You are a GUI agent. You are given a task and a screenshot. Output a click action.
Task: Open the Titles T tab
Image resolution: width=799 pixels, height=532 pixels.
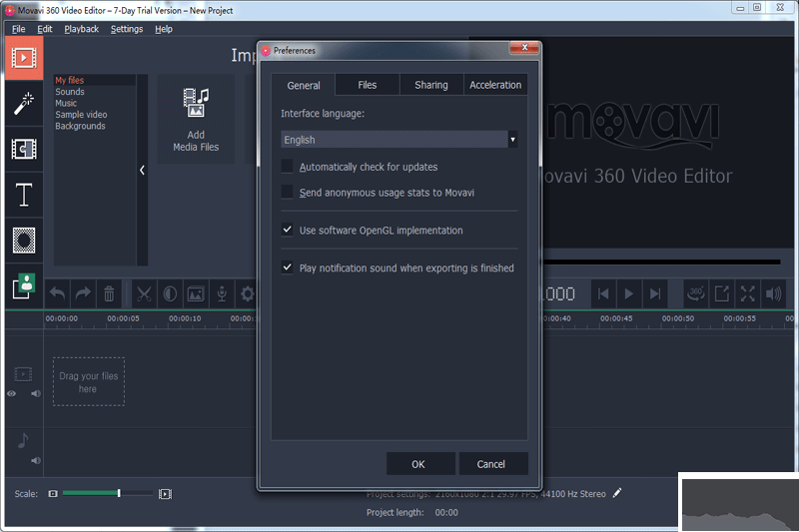click(x=24, y=195)
